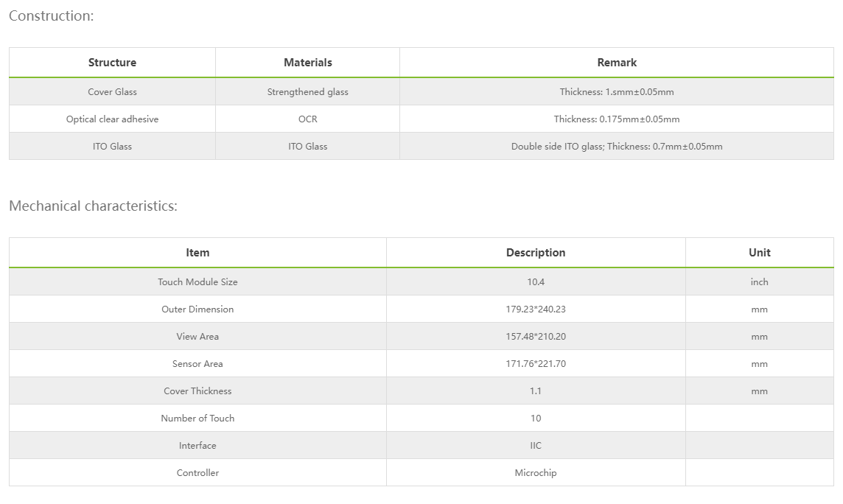This screenshot has height=504, width=843.
Task: Select the Strengthened glass materials cell
Action: (x=308, y=92)
